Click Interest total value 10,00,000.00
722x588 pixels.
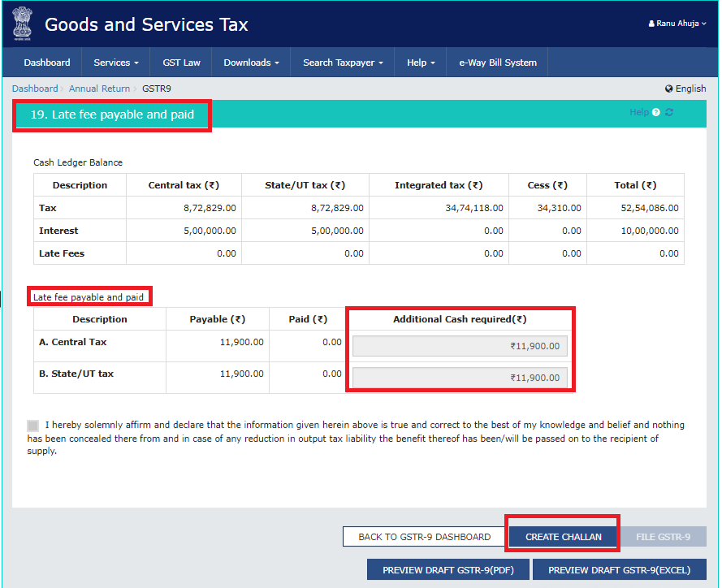pos(650,231)
